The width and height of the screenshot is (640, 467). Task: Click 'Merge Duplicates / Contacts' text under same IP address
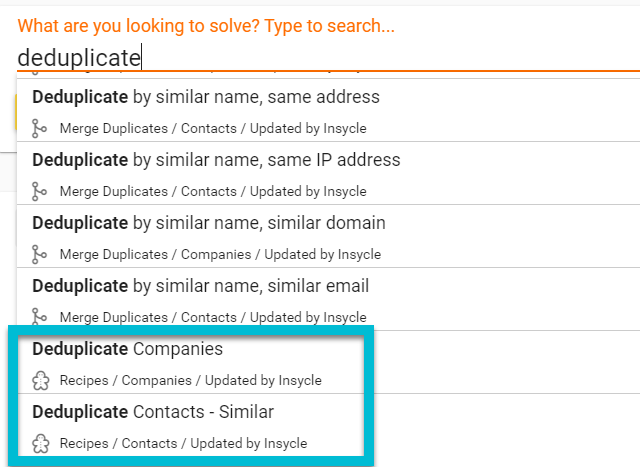(x=148, y=191)
